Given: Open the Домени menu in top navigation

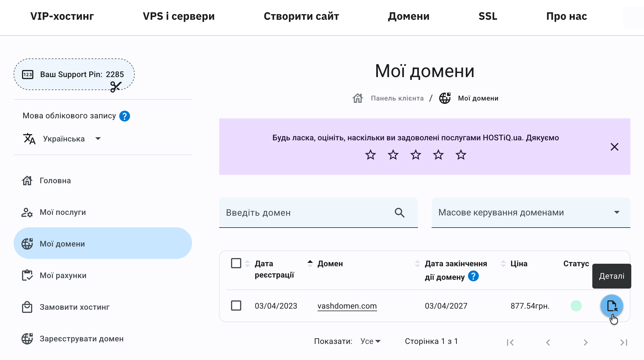Looking at the screenshot, I should coord(408,16).
